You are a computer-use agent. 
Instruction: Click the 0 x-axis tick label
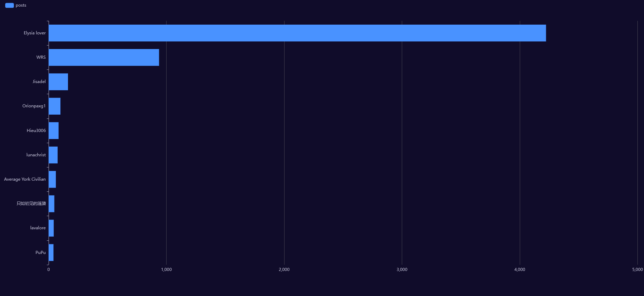click(49, 270)
